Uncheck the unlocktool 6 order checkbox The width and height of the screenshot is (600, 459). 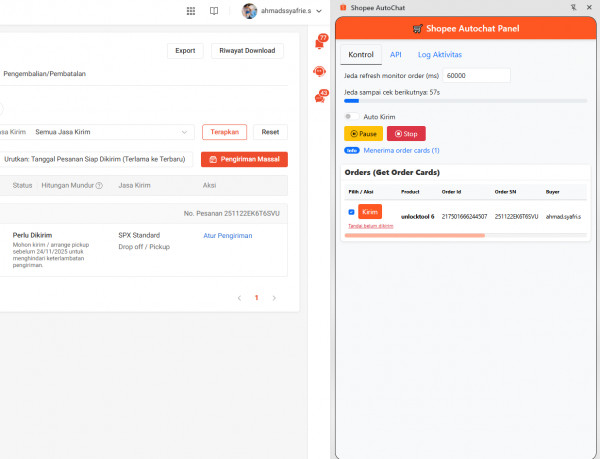tap(351, 212)
